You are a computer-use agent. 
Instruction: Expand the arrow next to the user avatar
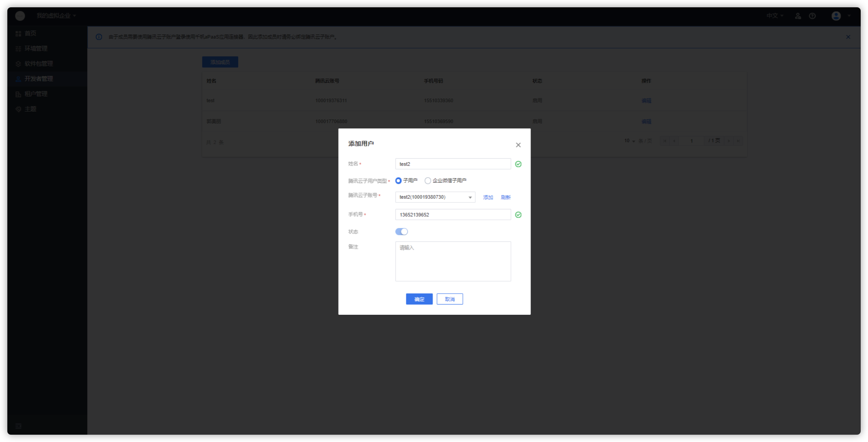pyautogui.click(x=849, y=16)
